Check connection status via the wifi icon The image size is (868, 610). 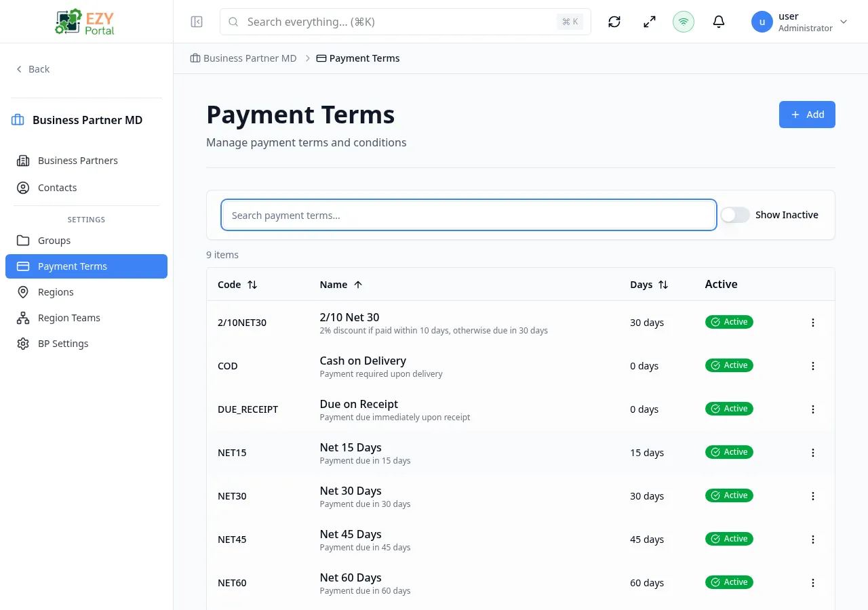683,22
